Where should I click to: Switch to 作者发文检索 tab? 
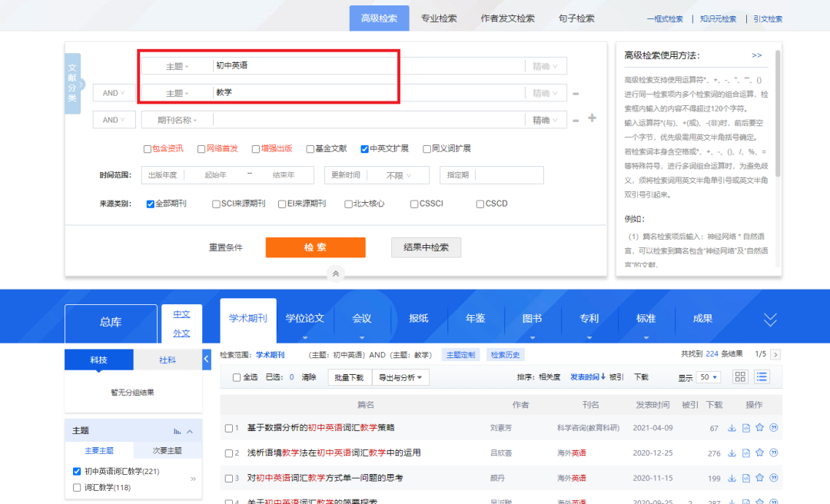point(508,18)
